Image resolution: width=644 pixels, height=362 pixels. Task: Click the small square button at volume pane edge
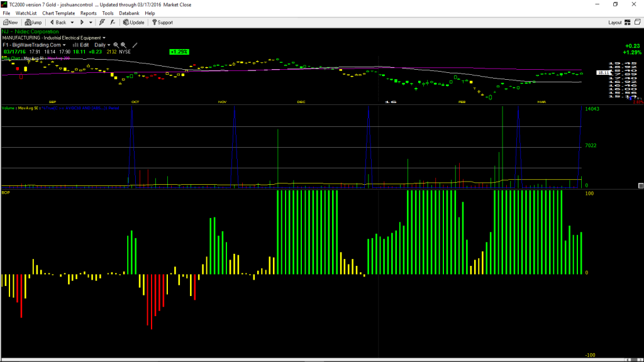point(641,186)
